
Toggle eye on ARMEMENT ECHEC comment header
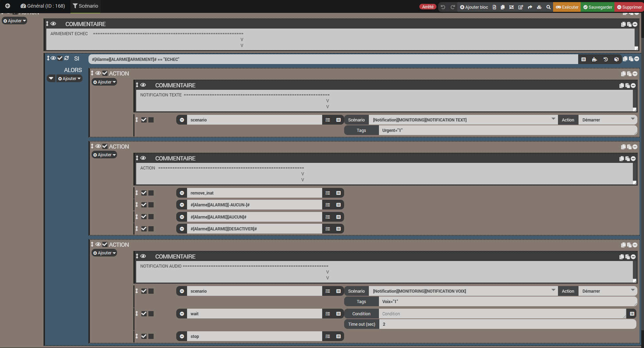point(53,24)
